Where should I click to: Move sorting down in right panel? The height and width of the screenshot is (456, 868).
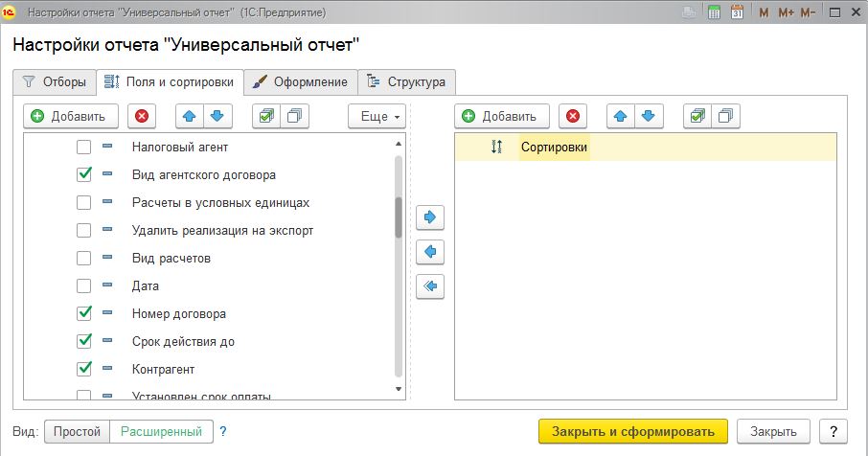pyautogui.click(x=649, y=116)
